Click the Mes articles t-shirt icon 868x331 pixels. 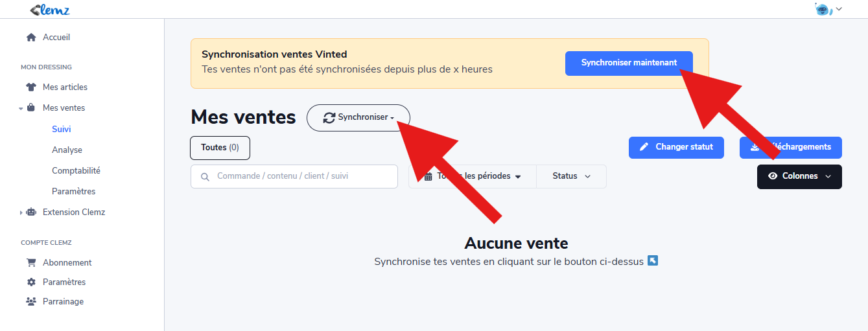(x=31, y=87)
